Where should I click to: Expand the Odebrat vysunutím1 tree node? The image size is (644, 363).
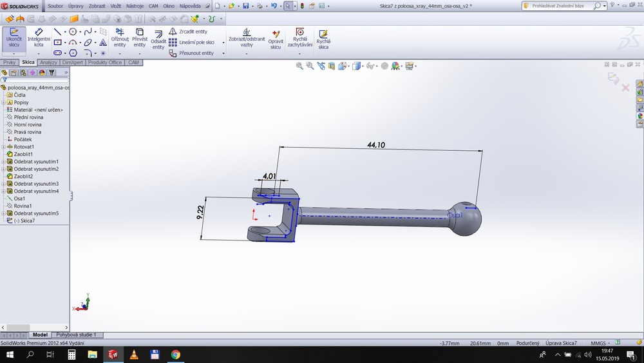3,162
